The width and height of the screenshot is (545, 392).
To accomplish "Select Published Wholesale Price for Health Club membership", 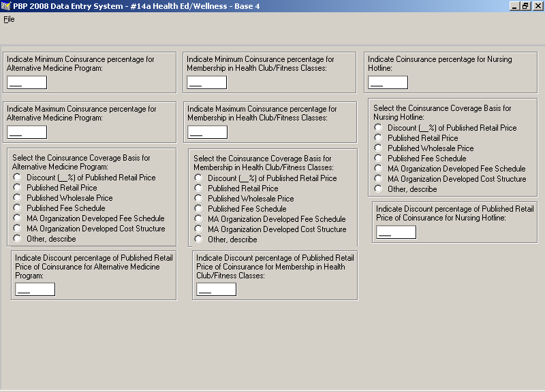I will 244,199.
